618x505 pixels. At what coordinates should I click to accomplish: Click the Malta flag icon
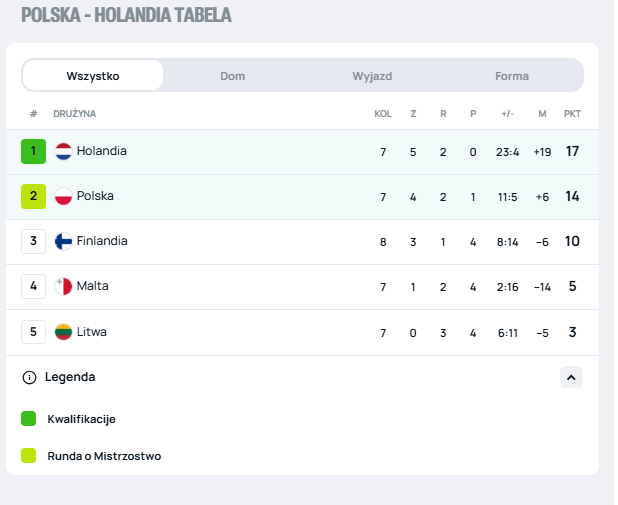[x=64, y=286]
